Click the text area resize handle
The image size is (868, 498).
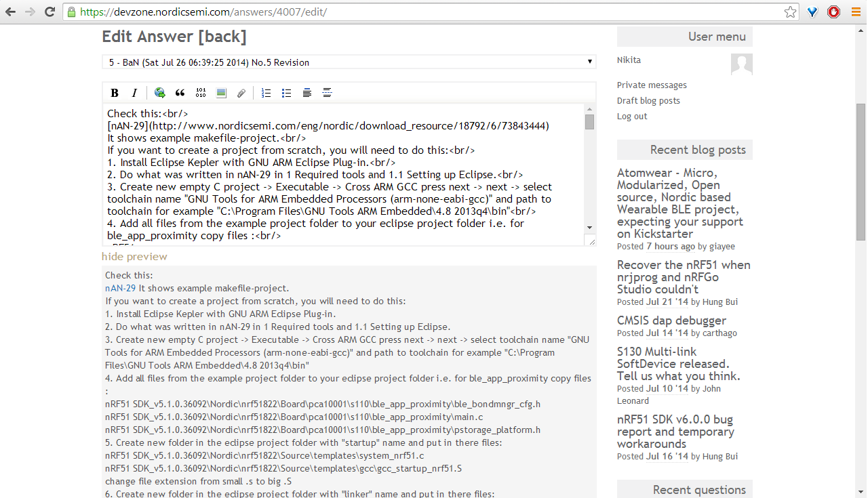tap(591, 241)
